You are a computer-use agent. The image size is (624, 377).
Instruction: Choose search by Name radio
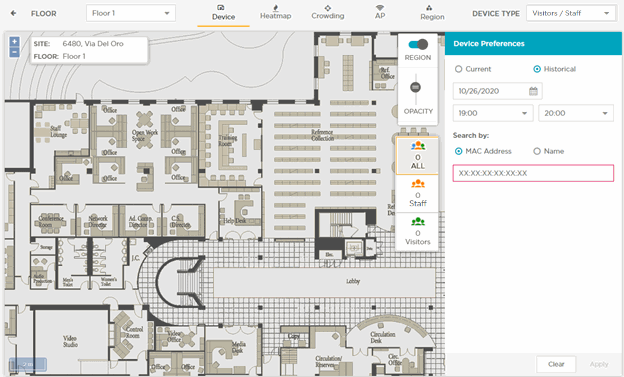[537, 151]
